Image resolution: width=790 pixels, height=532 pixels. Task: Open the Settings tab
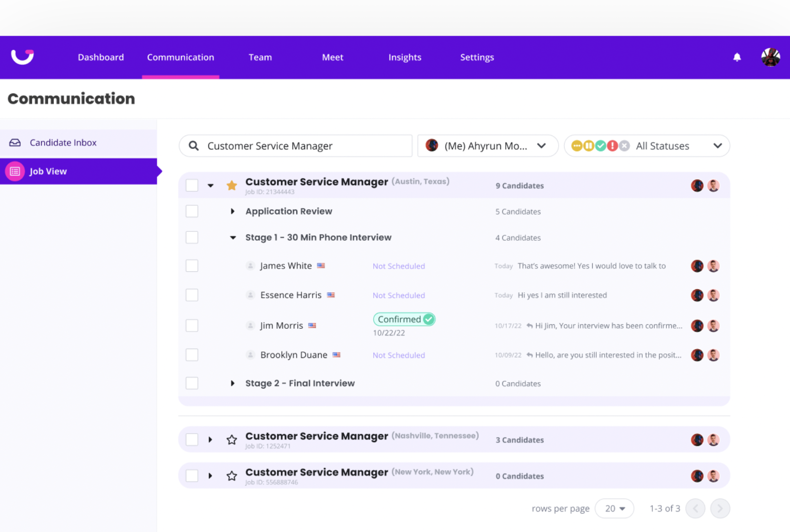pyautogui.click(x=477, y=57)
